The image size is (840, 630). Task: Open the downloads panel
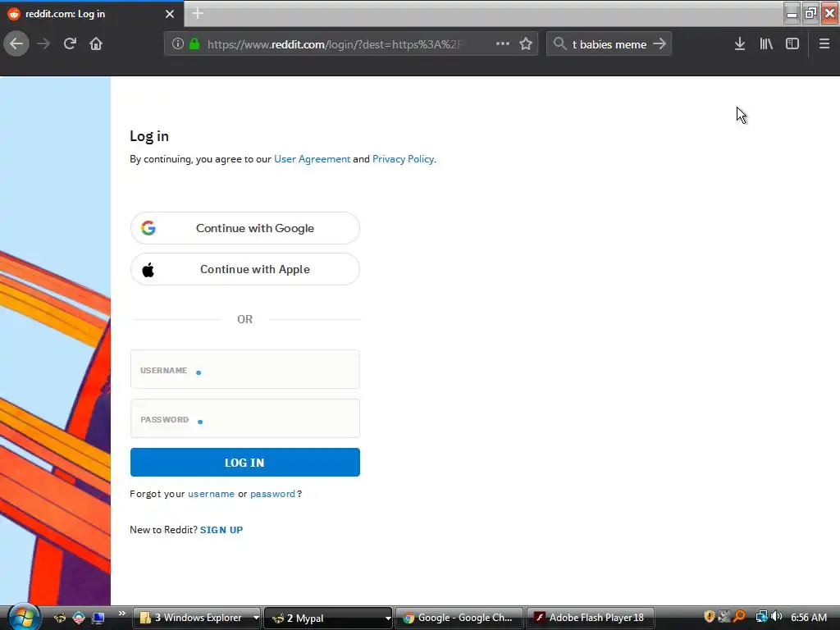pos(740,44)
